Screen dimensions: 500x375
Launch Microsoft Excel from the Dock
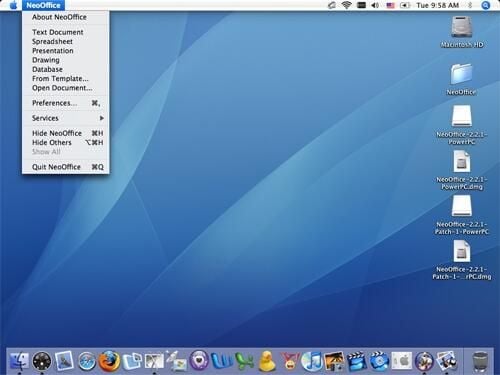(244, 361)
